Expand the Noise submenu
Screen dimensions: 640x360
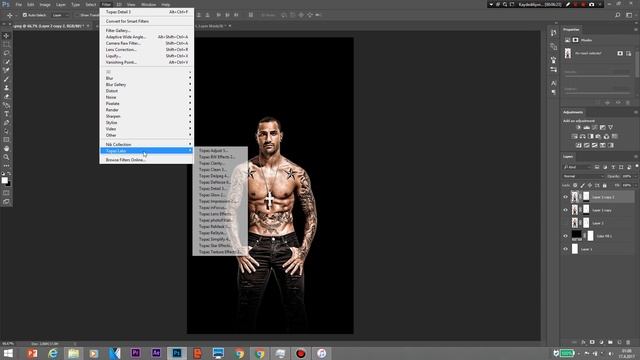147,97
